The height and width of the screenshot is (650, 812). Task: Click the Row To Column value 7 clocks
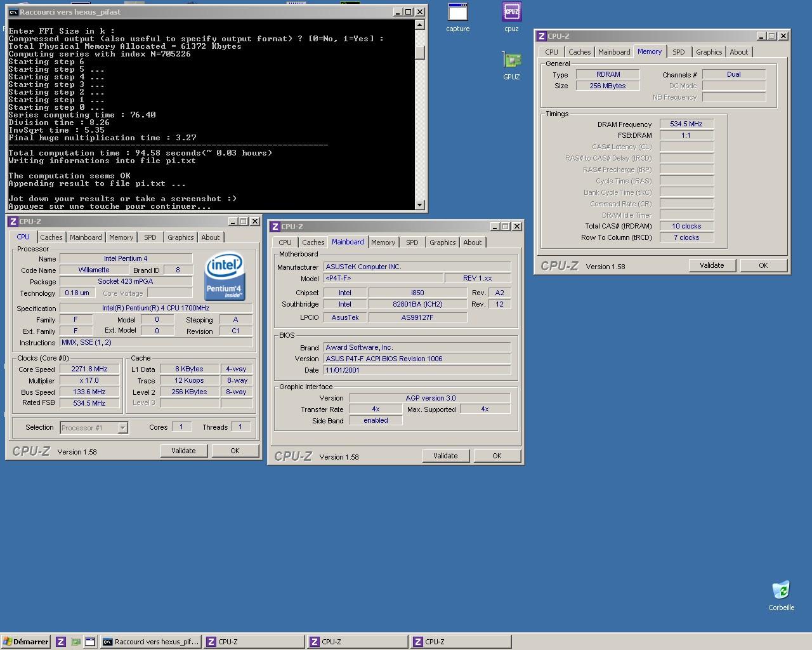coord(686,237)
